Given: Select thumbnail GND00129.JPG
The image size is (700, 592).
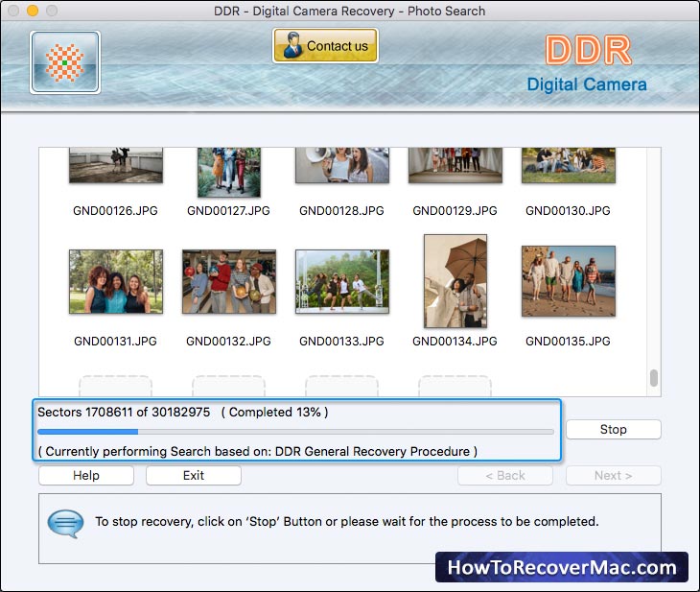Looking at the screenshot, I should (455, 166).
